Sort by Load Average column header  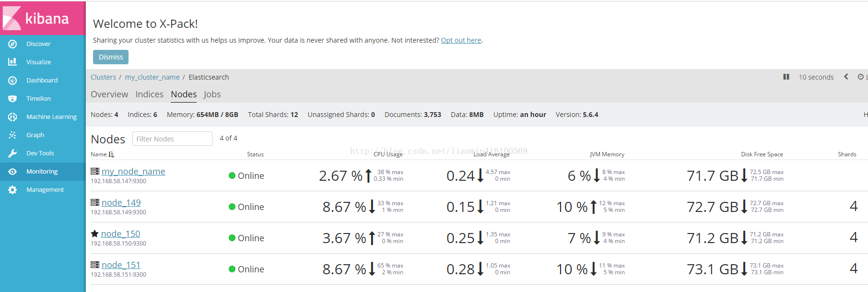tap(492, 154)
